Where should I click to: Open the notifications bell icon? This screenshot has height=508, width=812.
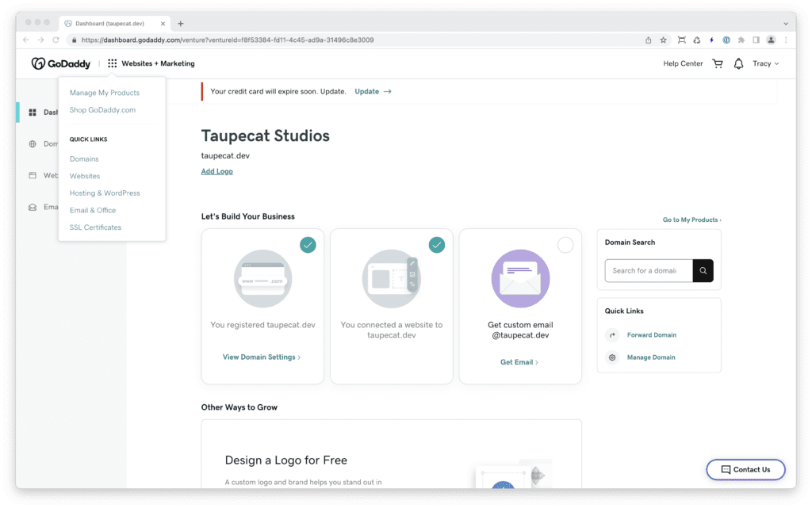point(738,63)
